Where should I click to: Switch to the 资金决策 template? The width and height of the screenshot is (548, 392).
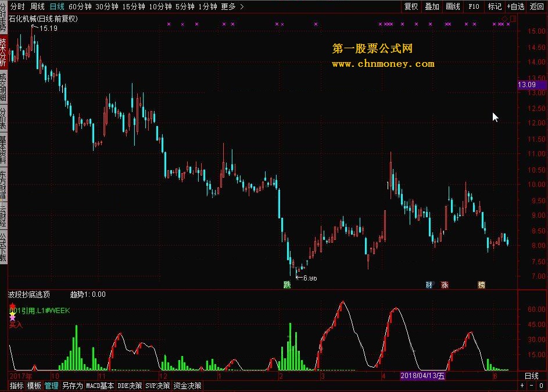point(187,386)
